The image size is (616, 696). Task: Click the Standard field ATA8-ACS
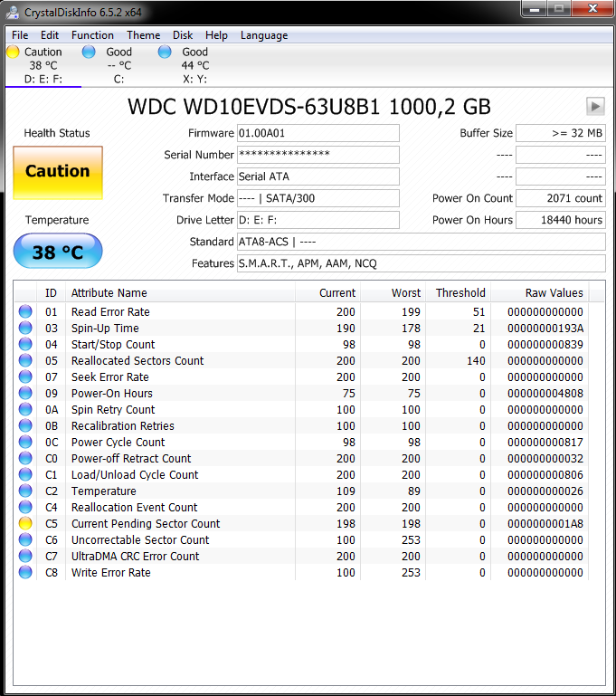tap(422, 242)
